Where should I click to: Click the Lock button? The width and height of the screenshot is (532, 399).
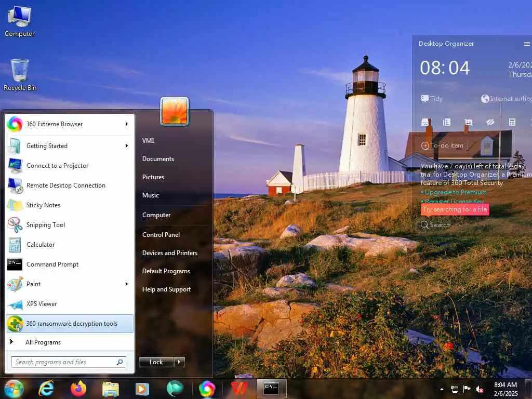coord(156,362)
